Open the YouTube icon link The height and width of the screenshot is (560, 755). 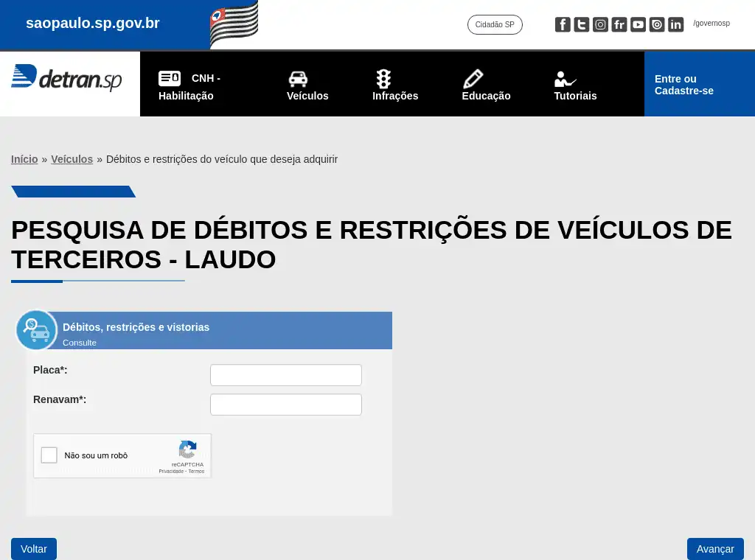click(639, 25)
